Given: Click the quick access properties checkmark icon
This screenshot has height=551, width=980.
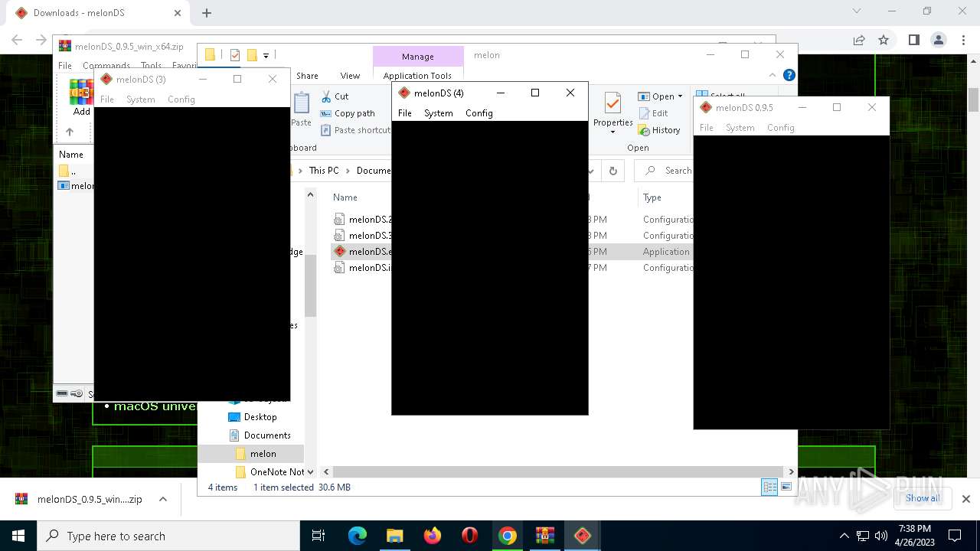Looking at the screenshot, I should pos(235,55).
